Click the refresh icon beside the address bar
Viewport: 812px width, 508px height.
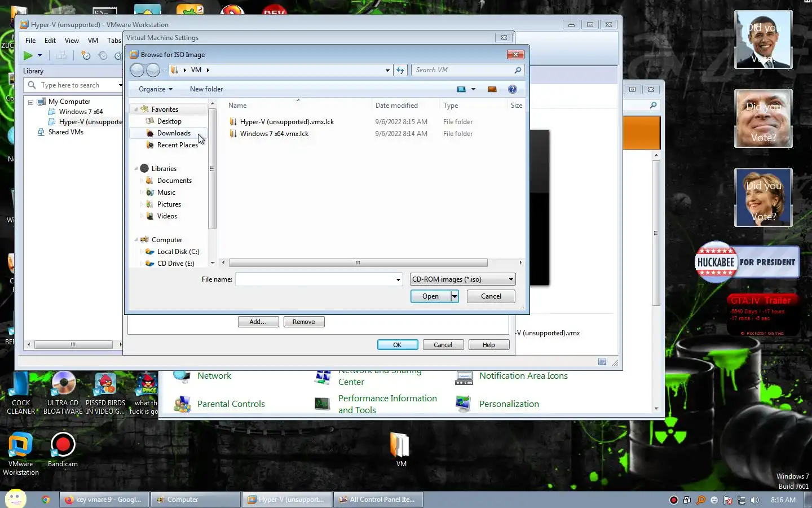pyautogui.click(x=400, y=70)
